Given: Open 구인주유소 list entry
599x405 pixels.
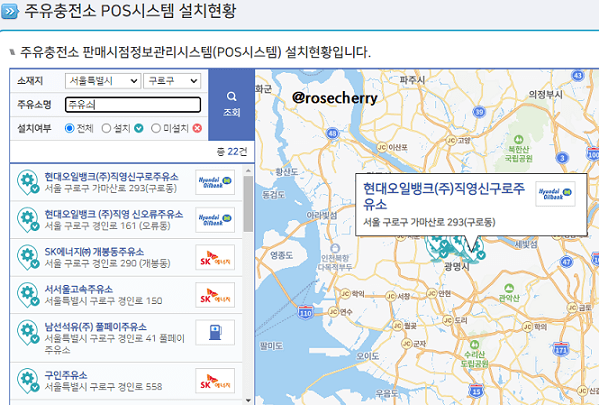Looking at the screenshot, I should 126,381.
